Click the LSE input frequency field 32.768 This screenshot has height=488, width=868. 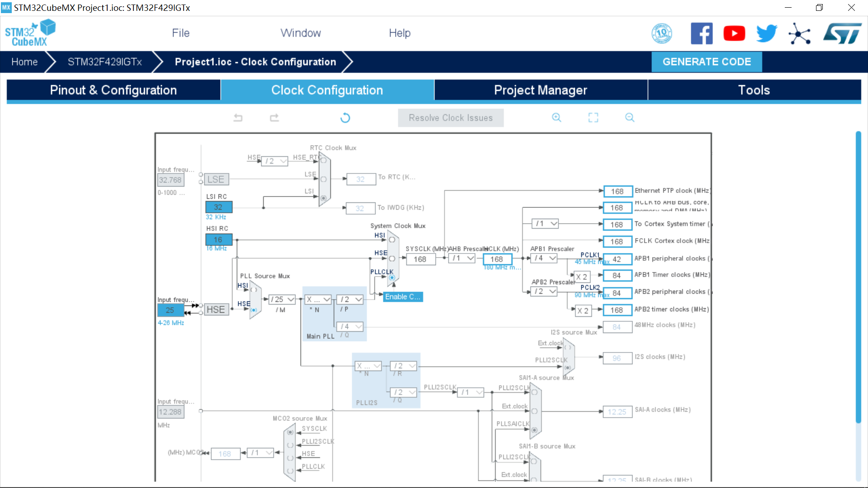(x=170, y=180)
